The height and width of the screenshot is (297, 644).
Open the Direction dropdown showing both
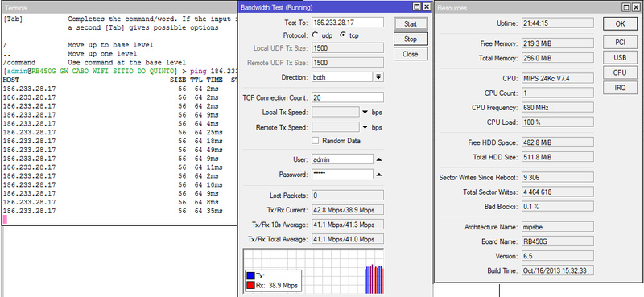tap(378, 77)
